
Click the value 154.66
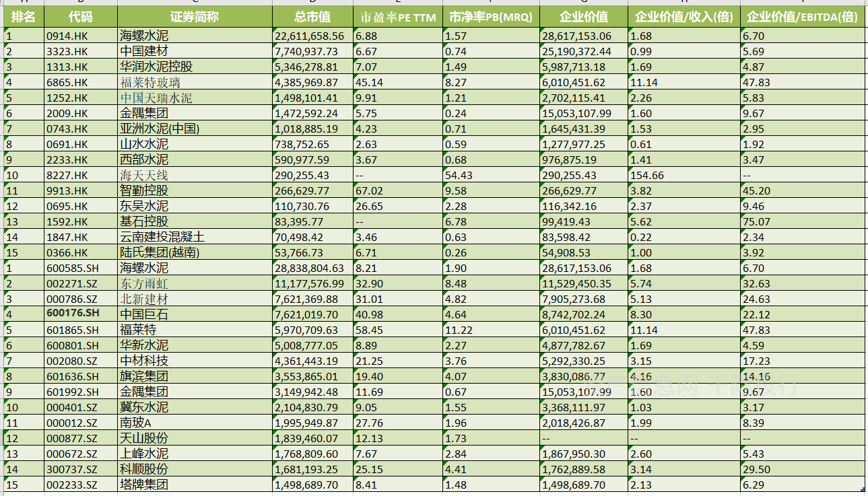pos(683,176)
